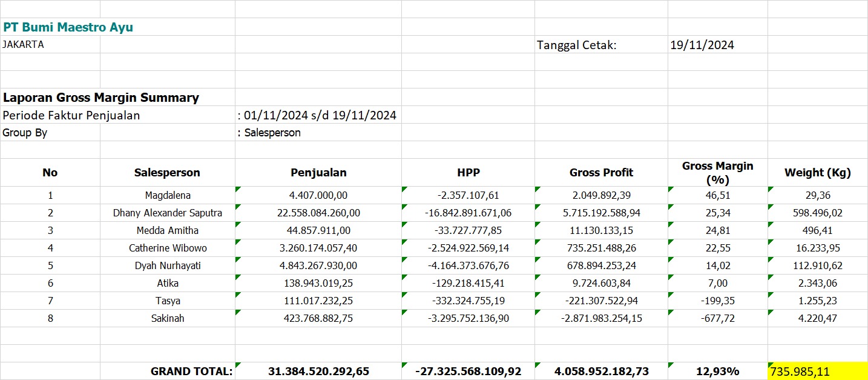Click Atika's weight value 2.343,06
The width and height of the screenshot is (868, 380).
[817, 283]
